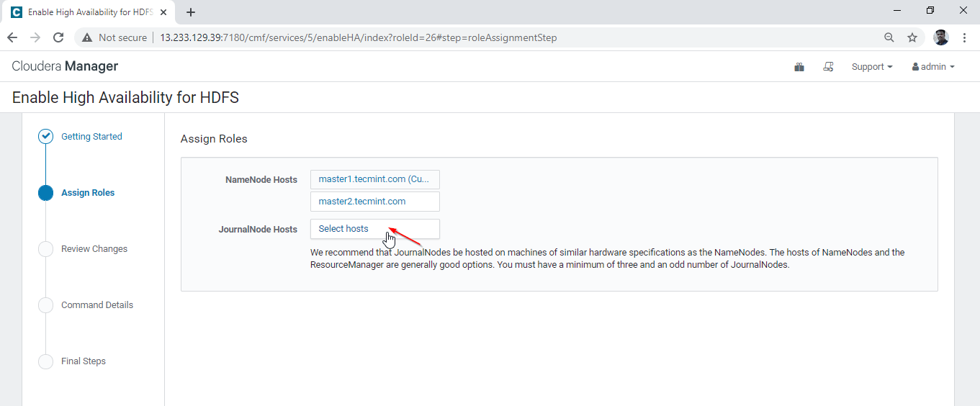Click the JournalNodes recommendation paragraph

[x=608, y=258]
